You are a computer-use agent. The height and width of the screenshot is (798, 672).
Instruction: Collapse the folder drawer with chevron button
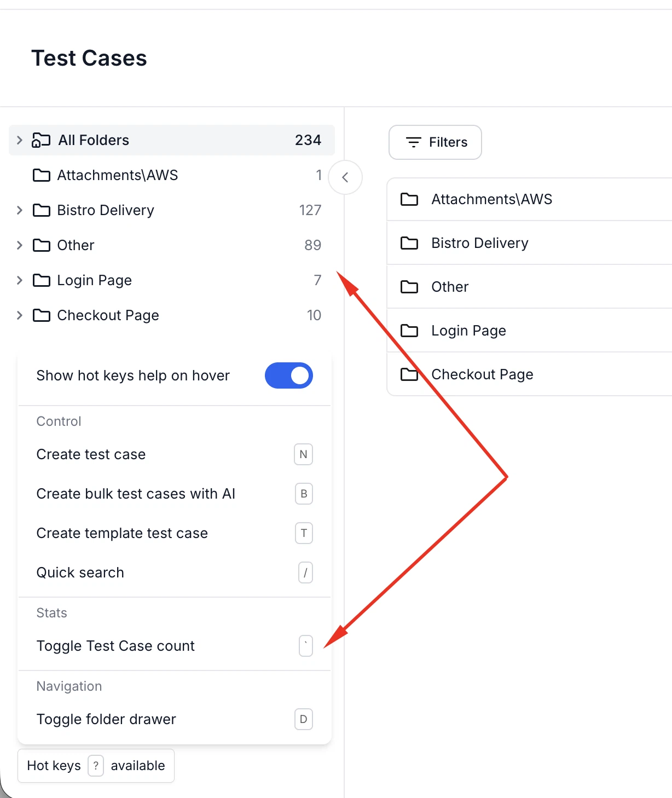(345, 177)
